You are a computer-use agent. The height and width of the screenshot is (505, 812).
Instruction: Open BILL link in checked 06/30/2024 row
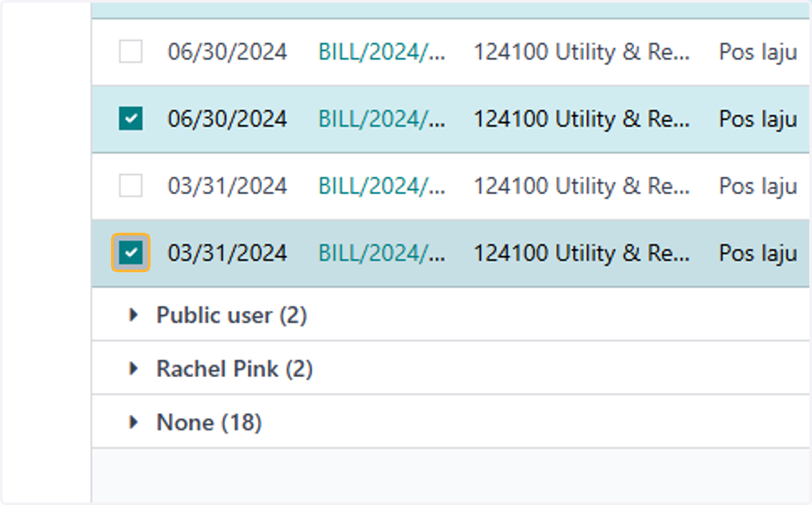(x=382, y=119)
